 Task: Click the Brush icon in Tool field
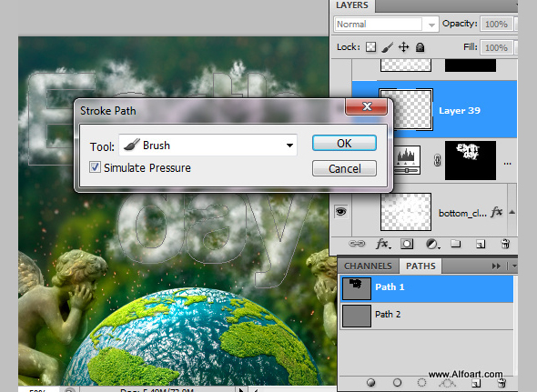(x=131, y=145)
